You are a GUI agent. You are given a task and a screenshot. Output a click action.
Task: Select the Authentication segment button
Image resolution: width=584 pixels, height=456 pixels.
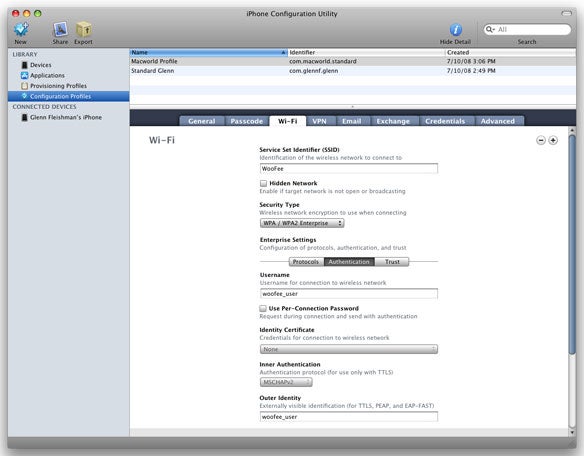click(x=349, y=262)
